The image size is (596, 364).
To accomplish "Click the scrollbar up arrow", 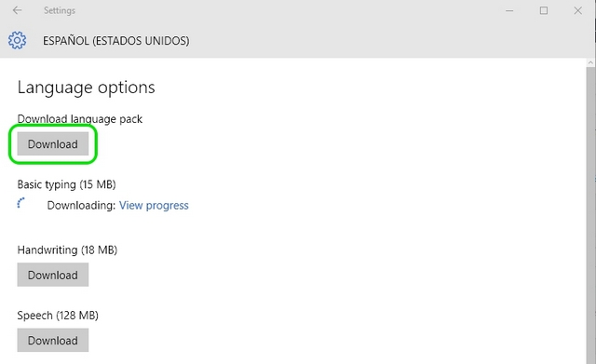I will [x=590, y=62].
